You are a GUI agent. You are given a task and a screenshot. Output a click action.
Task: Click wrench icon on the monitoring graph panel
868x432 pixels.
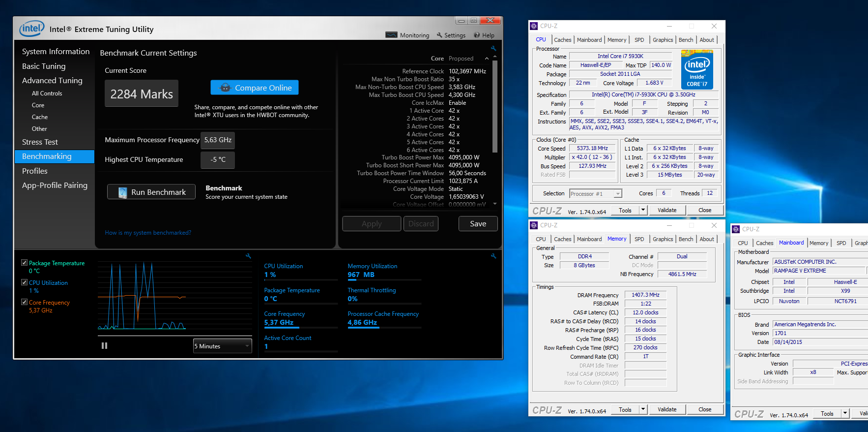248,256
